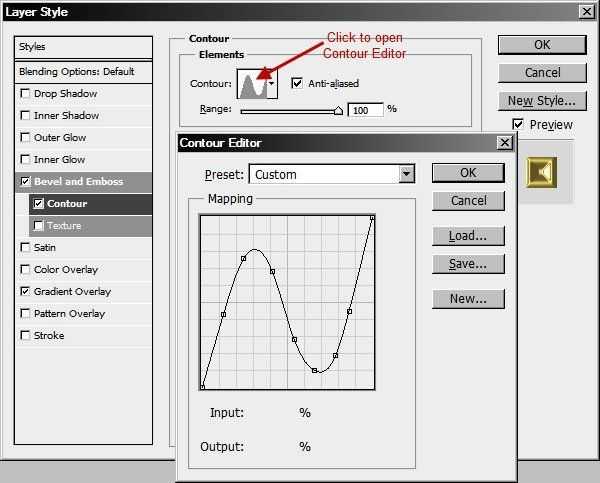
Task: Select the Texture style row
Action: (90, 226)
